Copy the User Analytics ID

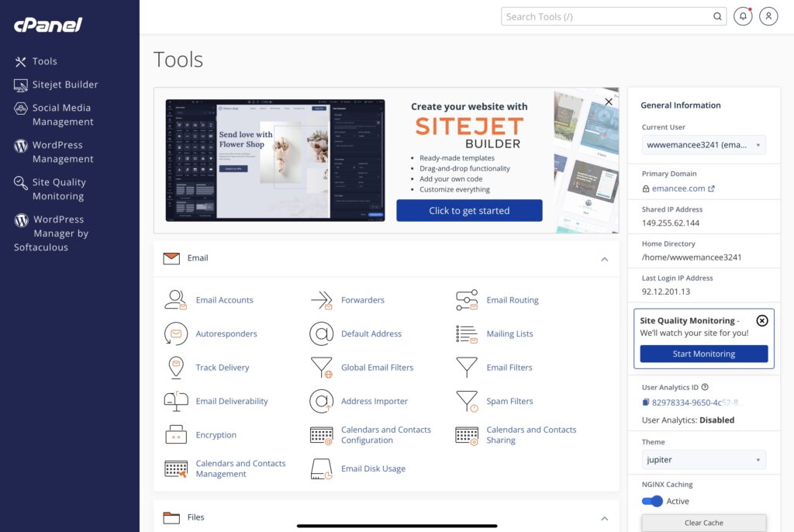tap(646, 402)
